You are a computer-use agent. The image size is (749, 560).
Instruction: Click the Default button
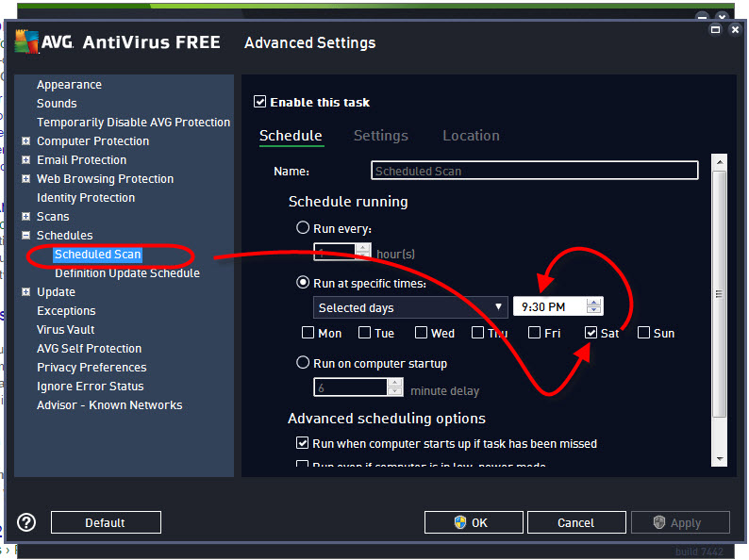[106, 522]
